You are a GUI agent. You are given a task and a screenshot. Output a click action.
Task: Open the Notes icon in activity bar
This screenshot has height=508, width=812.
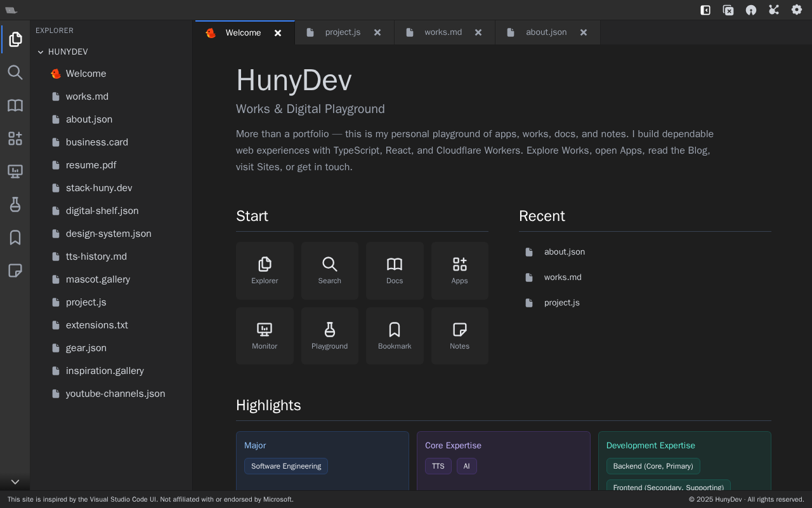(15, 271)
